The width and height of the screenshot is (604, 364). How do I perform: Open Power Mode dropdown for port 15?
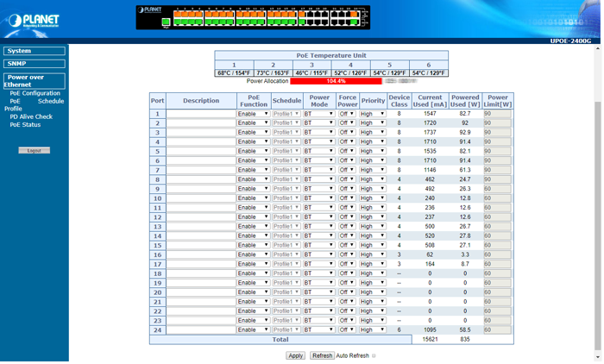[318, 245]
